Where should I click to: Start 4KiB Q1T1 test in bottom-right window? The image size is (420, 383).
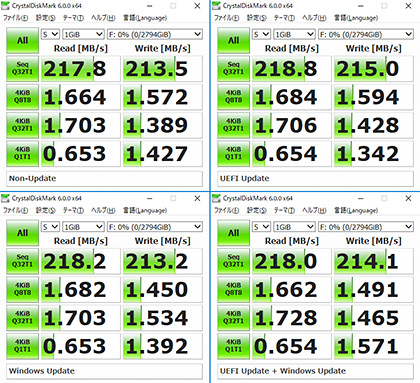pos(233,346)
